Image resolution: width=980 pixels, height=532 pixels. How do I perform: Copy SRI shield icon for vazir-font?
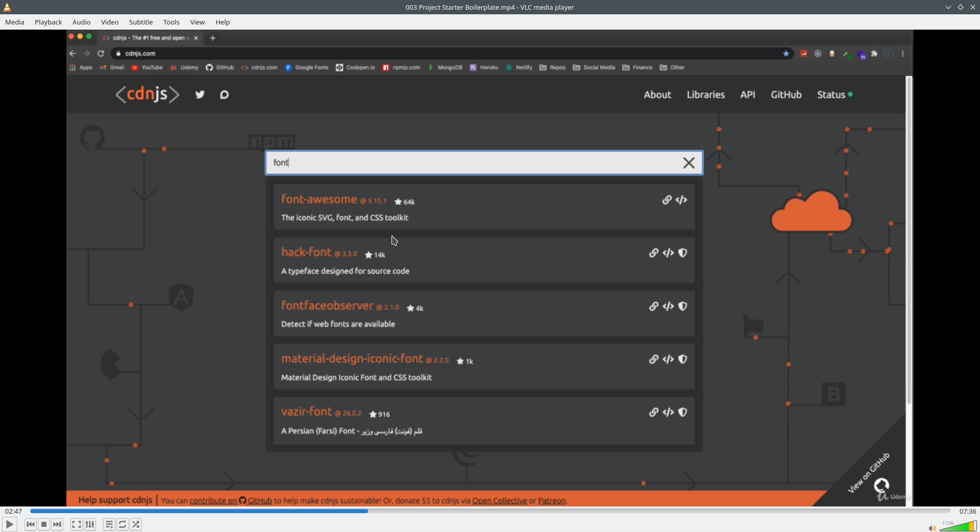[682, 413]
